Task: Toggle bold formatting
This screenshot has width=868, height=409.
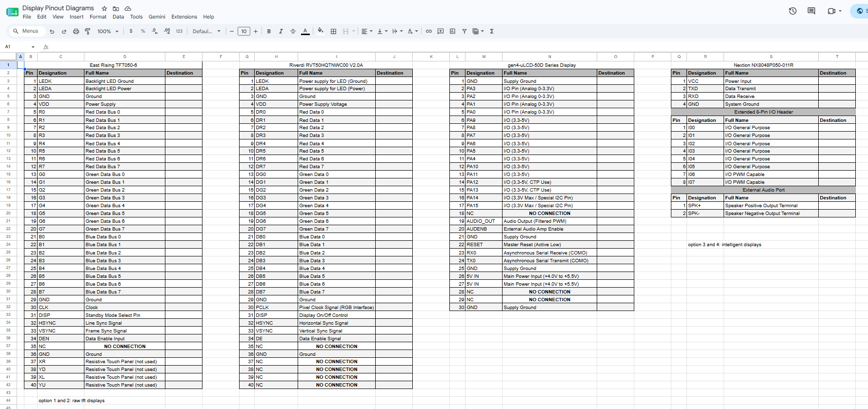Action: [x=269, y=31]
